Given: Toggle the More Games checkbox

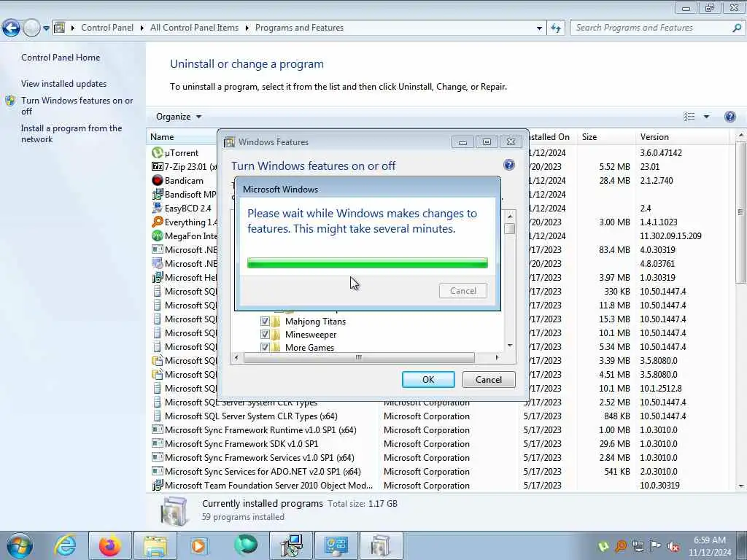Looking at the screenshot, I should 265,348.
